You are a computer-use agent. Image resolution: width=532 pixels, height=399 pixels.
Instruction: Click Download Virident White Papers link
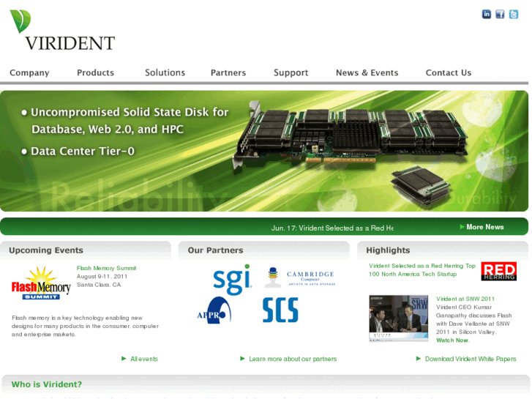(x=471, y=359)
